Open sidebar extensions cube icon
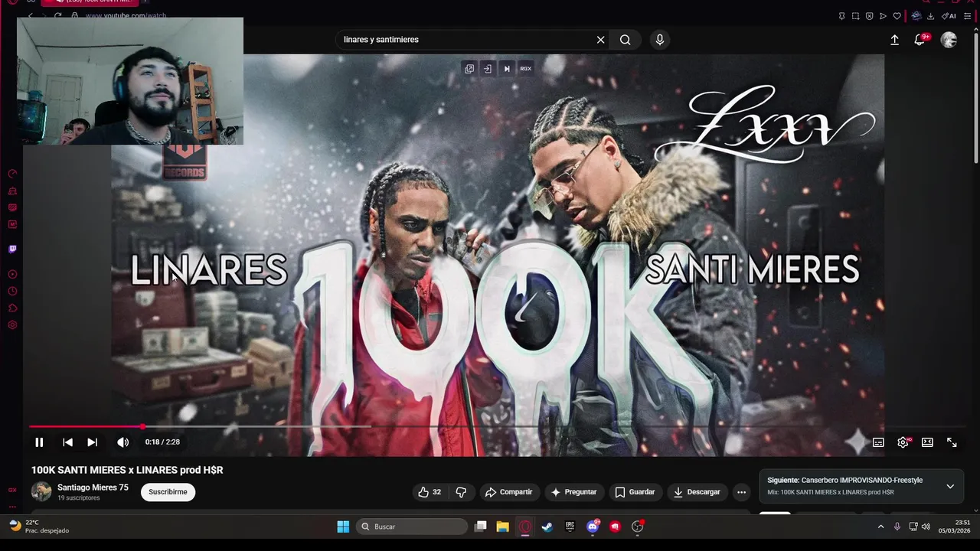The image size is (980, 551). tap(12, 308)
